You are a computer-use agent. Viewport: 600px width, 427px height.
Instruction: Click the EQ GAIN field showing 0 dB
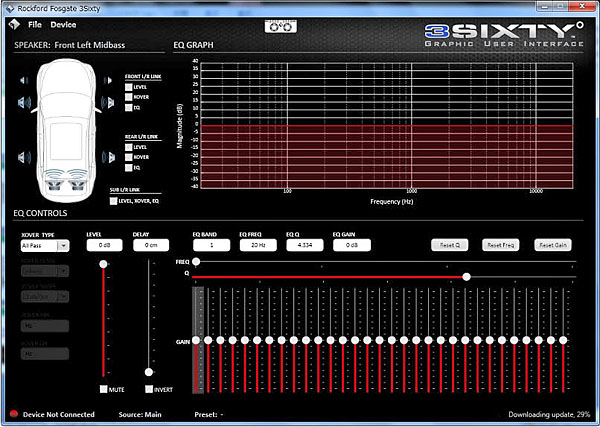click(x=352, y=245)
